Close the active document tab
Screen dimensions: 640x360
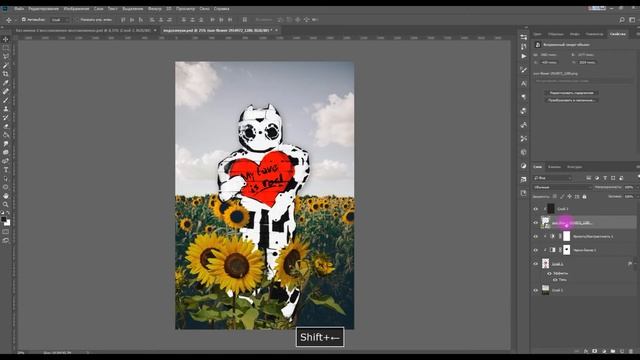(276, 30)
